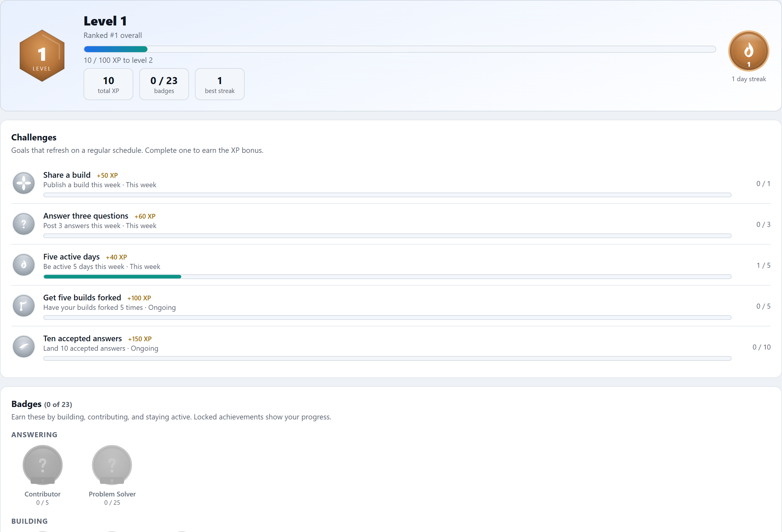782x532 pixels.
Task: Click the 1 best streak stat card
Action: click(220, 84)
